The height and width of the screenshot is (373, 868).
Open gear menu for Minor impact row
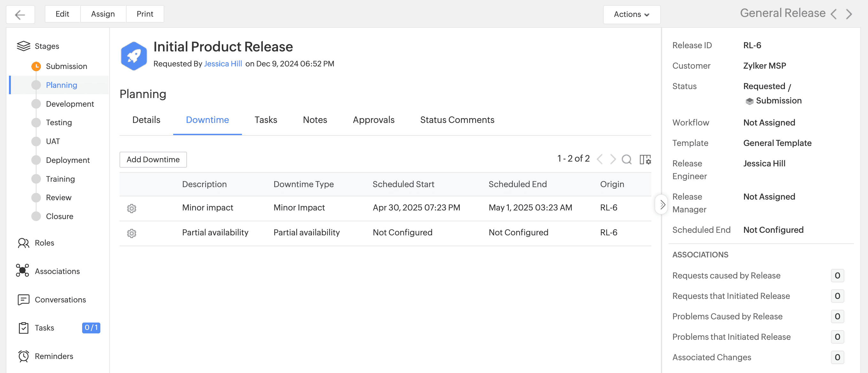coord(131,209)
